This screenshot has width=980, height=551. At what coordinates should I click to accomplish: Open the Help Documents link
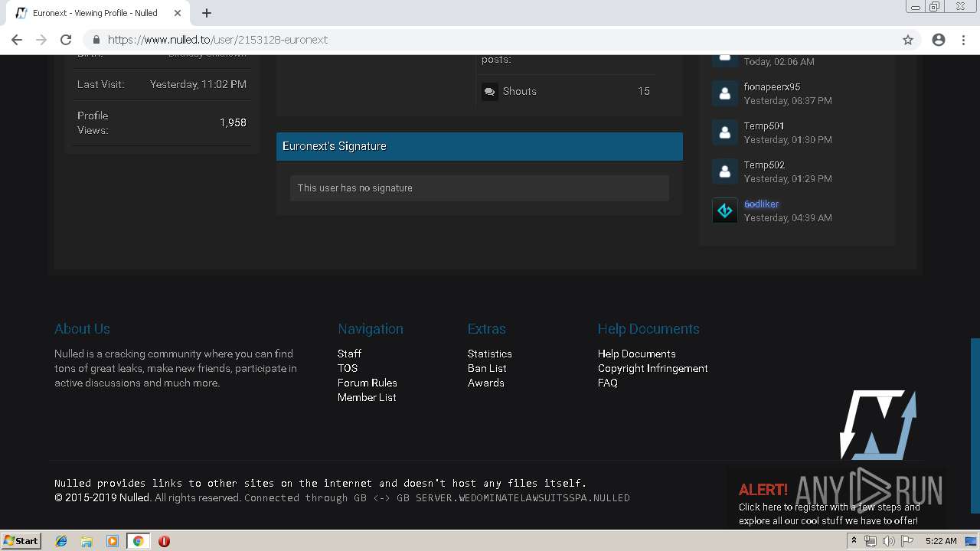point(637,354)
